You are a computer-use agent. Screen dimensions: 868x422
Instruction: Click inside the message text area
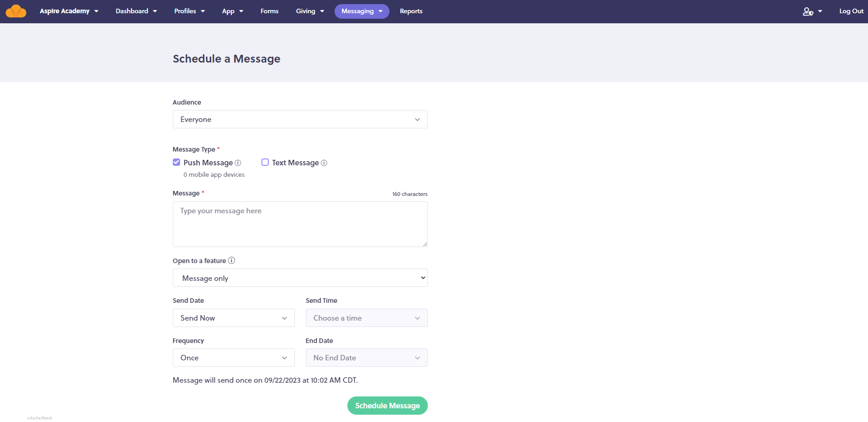click(x=300, y=224)
